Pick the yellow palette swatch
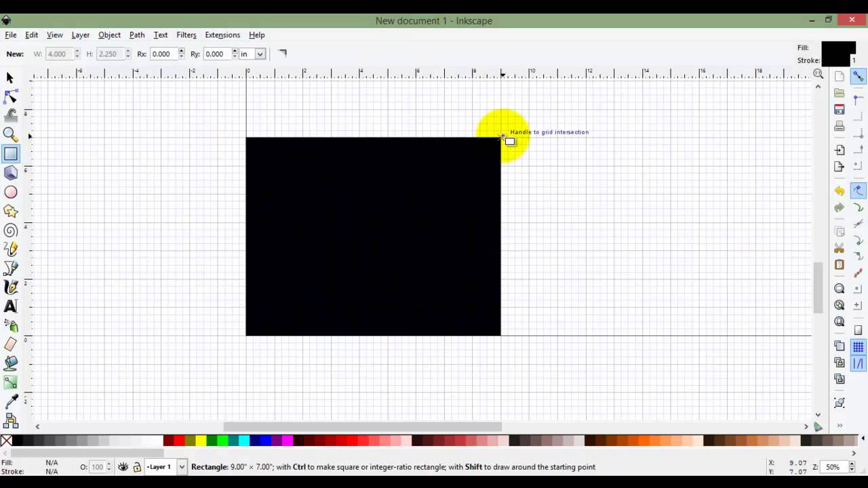 click(201, 441)
